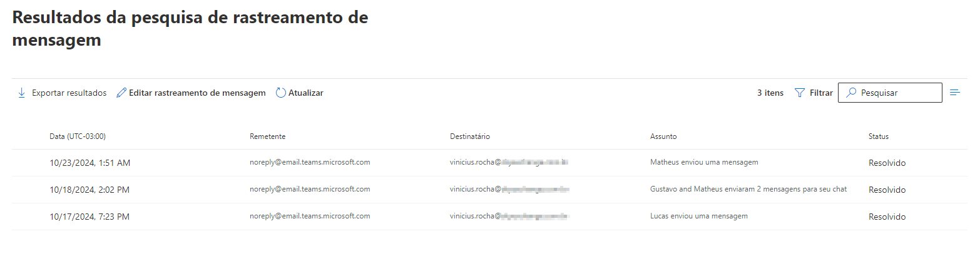
Task: Sort by the Status column header
Action: (879, 136)
